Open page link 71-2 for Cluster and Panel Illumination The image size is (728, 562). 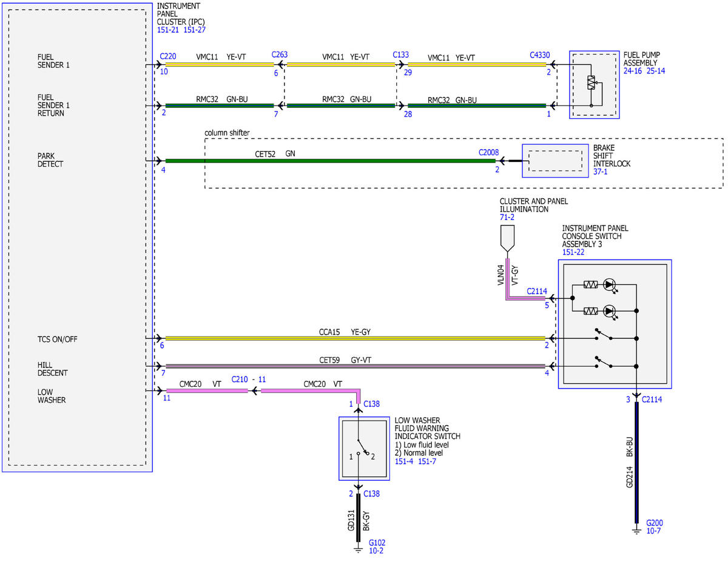[507, 217]
